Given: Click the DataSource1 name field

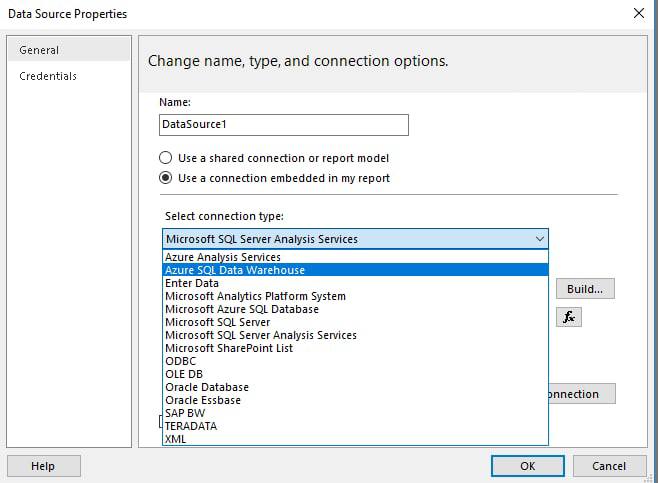Looking at the screenshot, I should pyautogui.click(x=284, y=125).
